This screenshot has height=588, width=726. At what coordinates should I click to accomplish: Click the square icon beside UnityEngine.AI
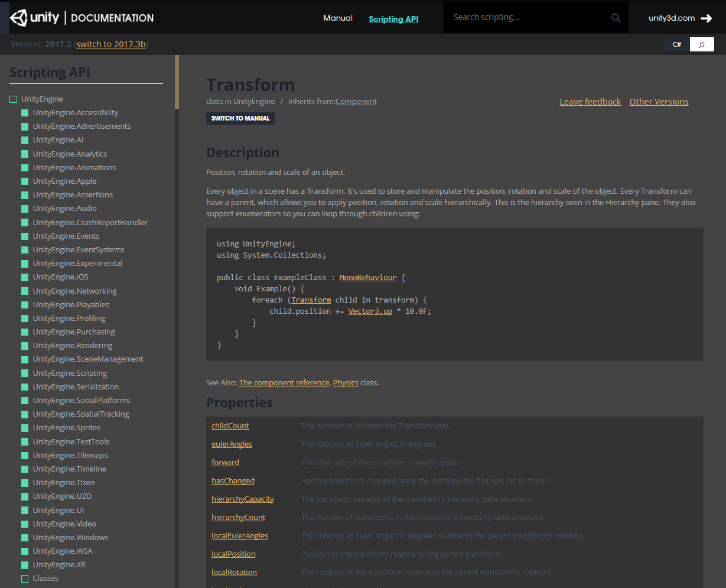pos(25,140)
